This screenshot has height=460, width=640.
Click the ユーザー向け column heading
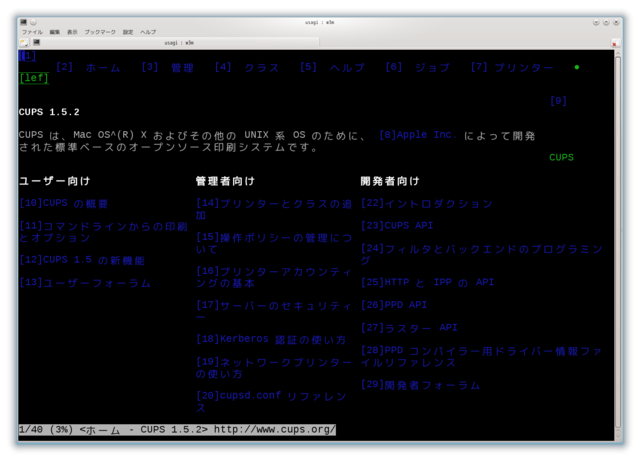(x=55, y=181)
